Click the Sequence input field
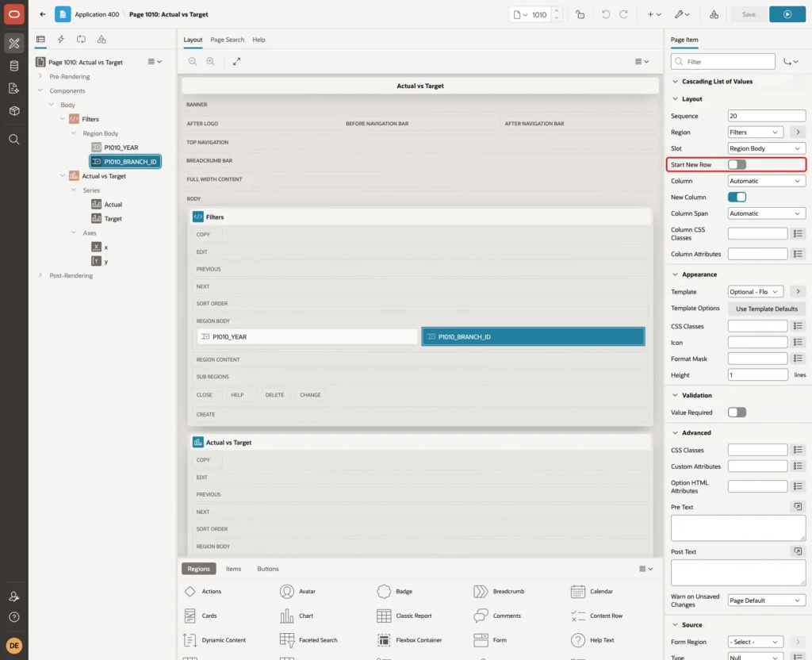 click(767, 116)
